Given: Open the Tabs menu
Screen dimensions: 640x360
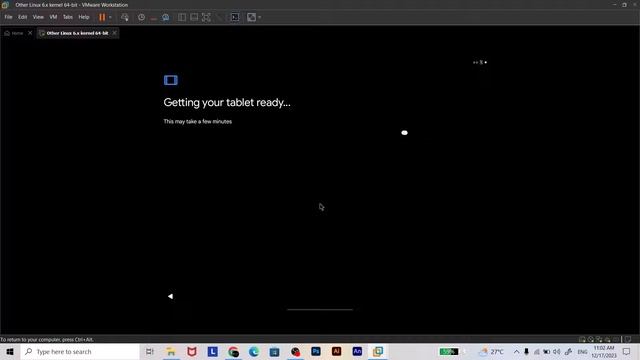Looking at the screenshot, I should coord(68,17).
